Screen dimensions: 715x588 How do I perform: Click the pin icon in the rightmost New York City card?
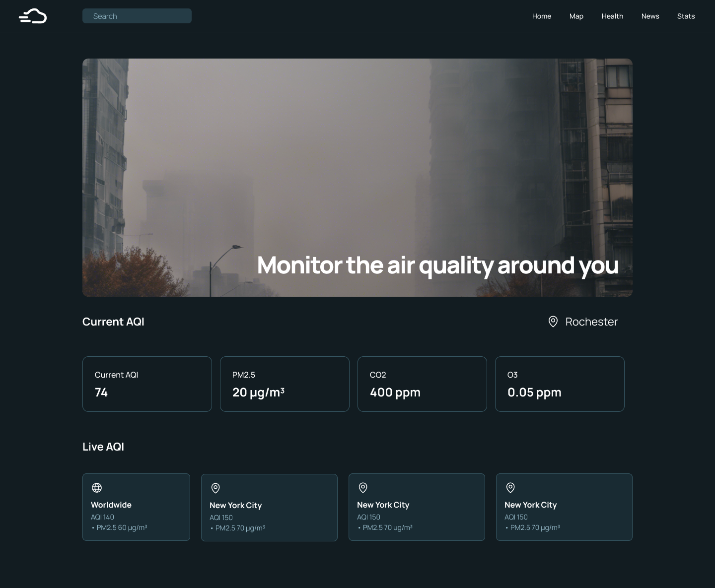point(510,488)
